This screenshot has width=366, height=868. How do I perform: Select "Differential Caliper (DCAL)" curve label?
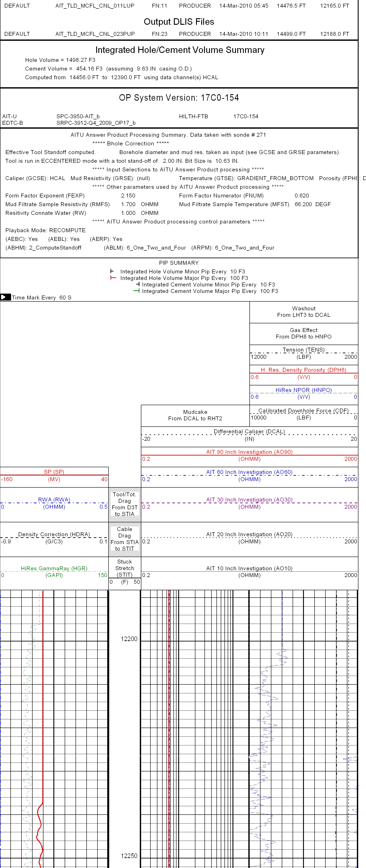click(249, 431)
